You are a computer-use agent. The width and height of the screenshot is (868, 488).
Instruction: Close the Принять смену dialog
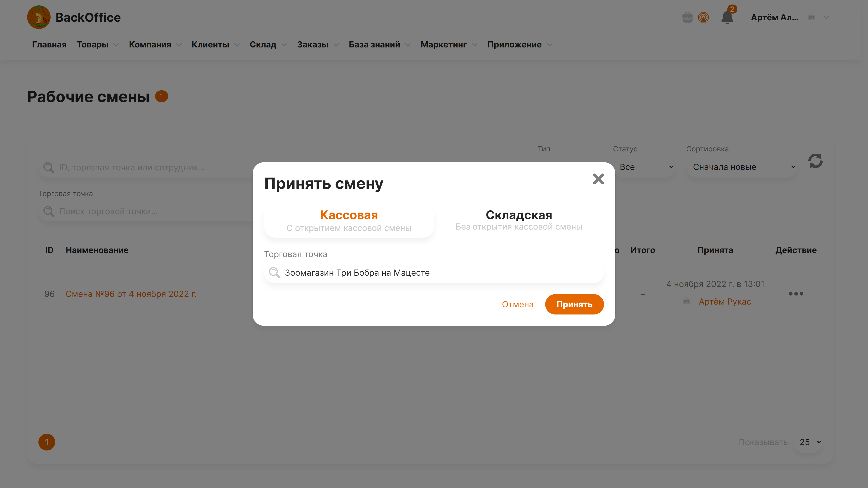click(x=598, y=179)
